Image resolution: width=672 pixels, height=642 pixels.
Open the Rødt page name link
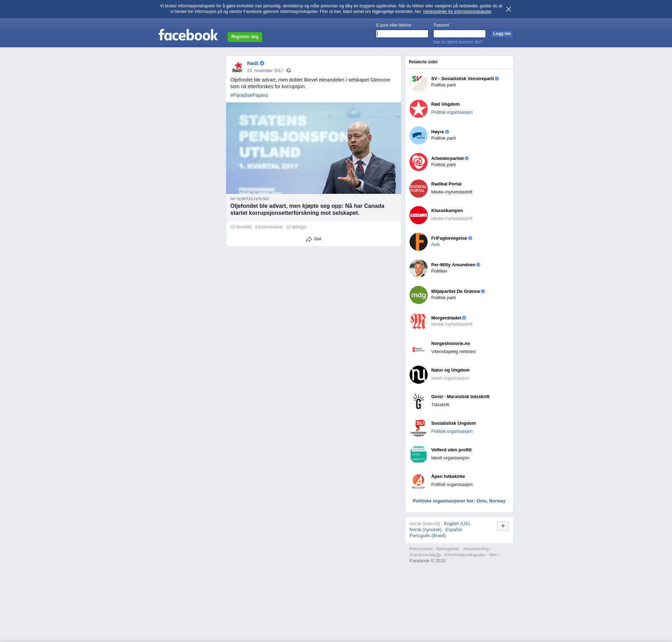coord(253,63)
